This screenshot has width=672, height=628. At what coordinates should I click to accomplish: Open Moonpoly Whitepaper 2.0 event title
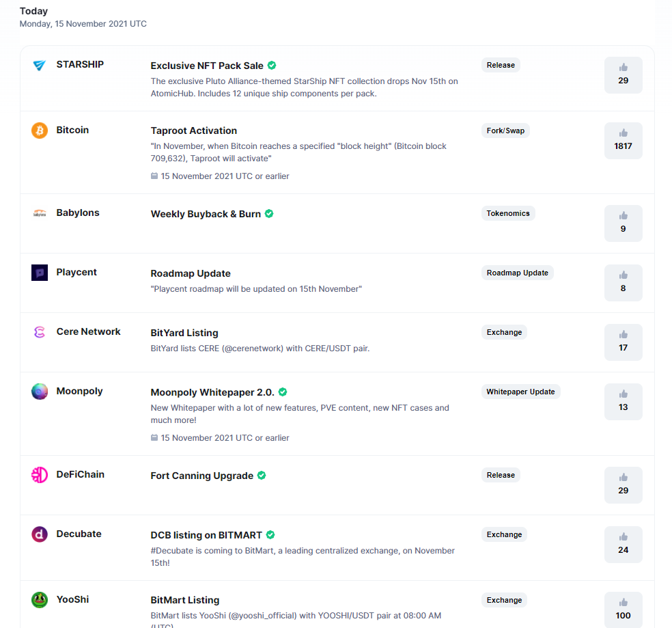(212, 392)
